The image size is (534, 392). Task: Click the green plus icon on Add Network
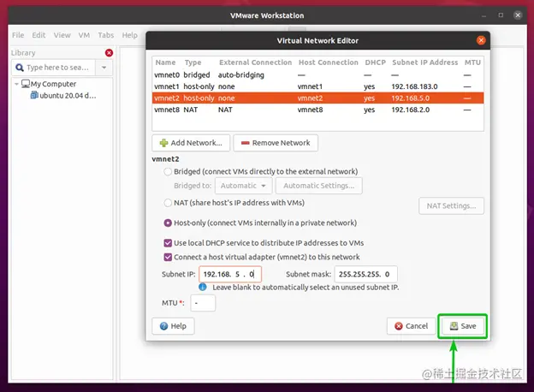(163, 143)
